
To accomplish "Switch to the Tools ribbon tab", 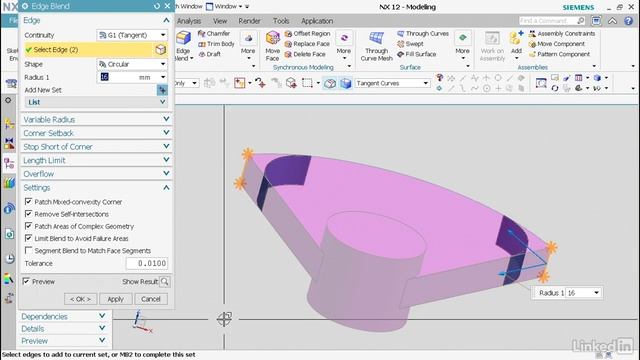I will pyautogui.click(x=281, y=21).
